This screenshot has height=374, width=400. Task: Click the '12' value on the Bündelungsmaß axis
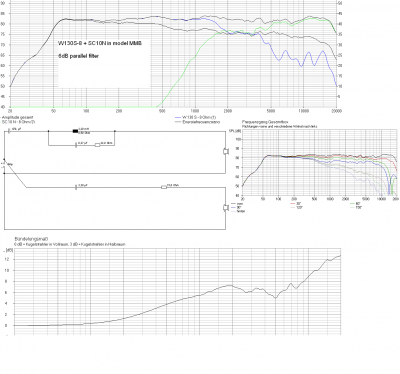(7, 259)
